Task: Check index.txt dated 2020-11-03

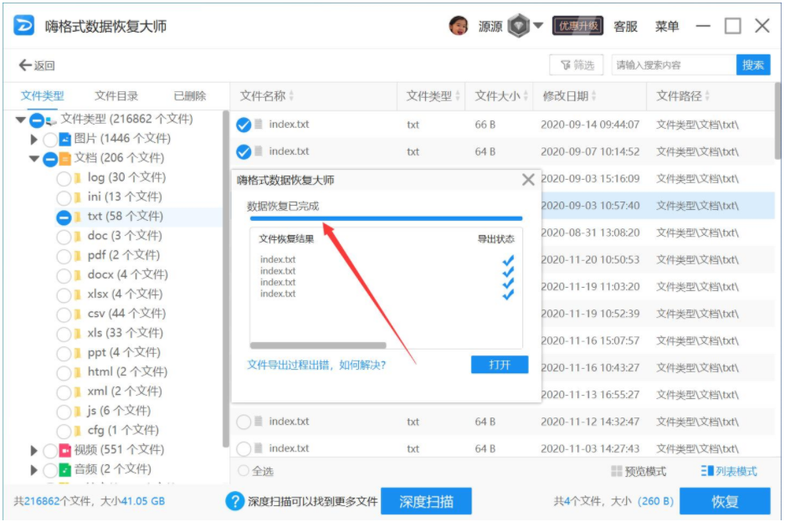Action: pos(244,449)
